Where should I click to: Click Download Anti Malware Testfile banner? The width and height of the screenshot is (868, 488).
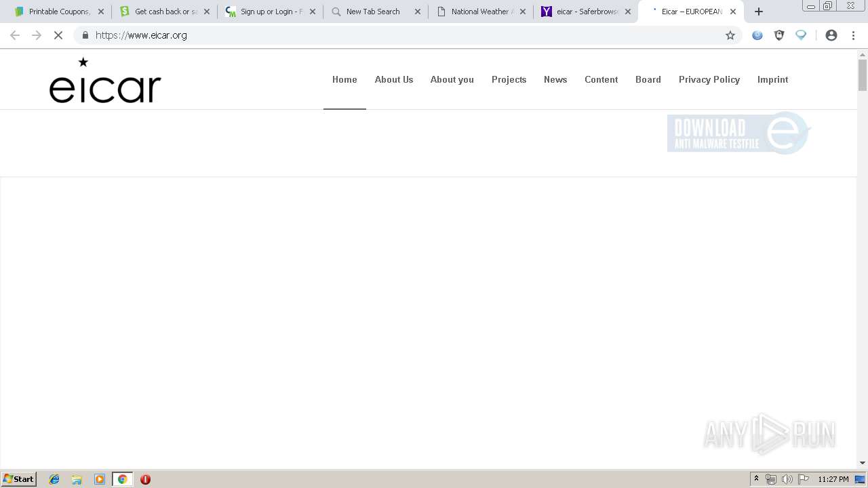[x=739, y=133]
